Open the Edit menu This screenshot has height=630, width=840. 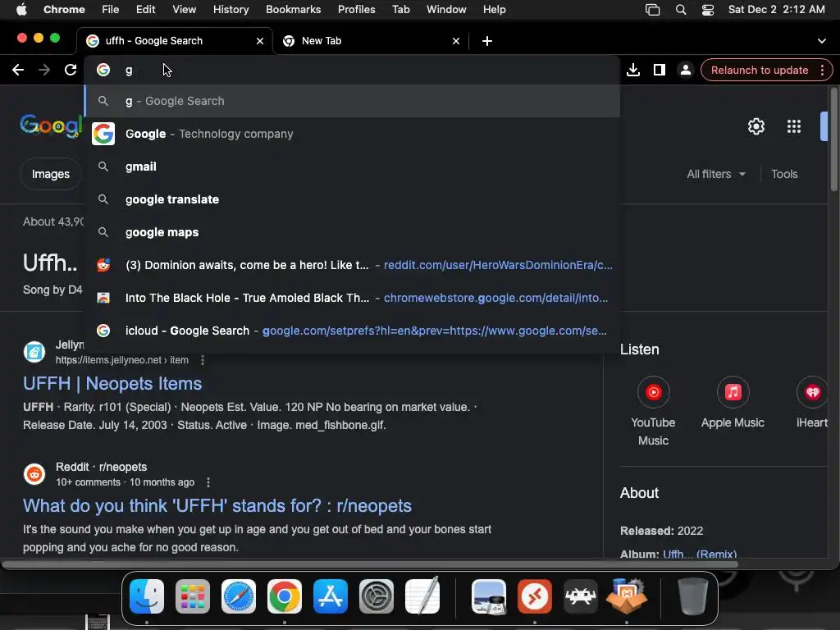pyautogui.click(x=146, y=10)
